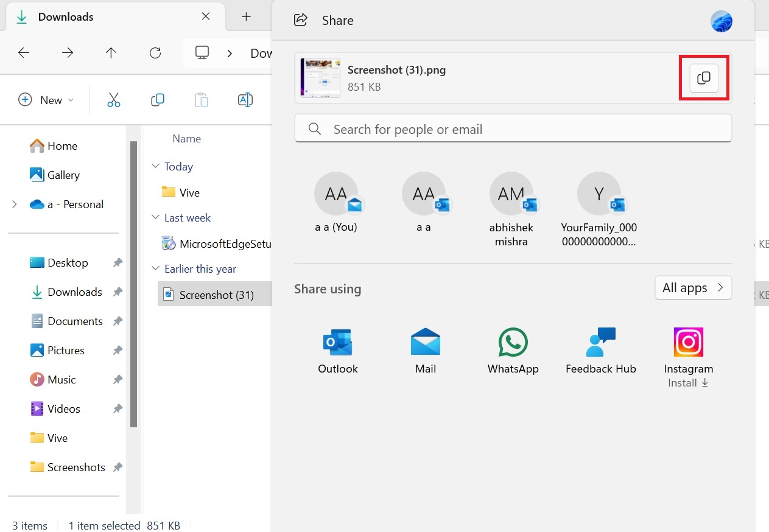Image resolution: width=769 pixels, height=532 pixels.
Task: Install Instagram to share
Action: pyautogui.click(x=689, y=357)
